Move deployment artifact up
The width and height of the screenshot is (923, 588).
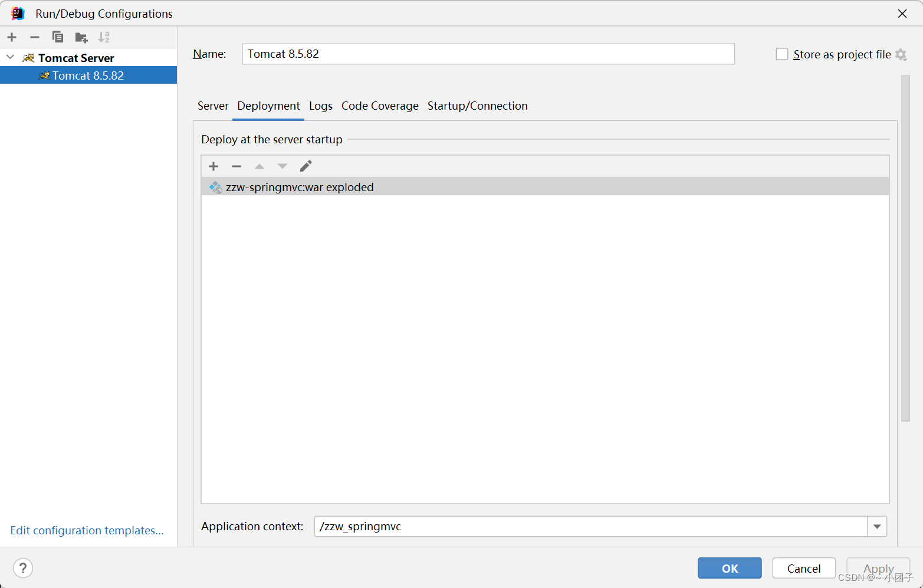click(x=260, y=166)
